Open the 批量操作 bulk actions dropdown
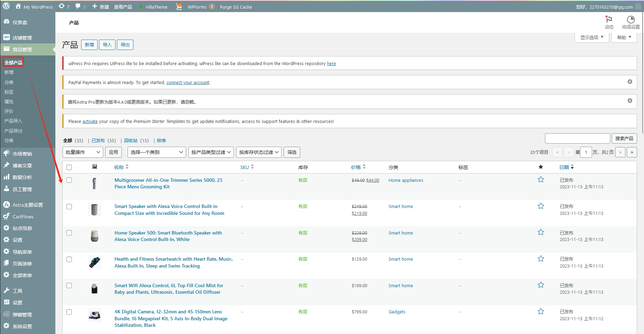The height and width of the screenshot is (334, 644). pos(83,152)
